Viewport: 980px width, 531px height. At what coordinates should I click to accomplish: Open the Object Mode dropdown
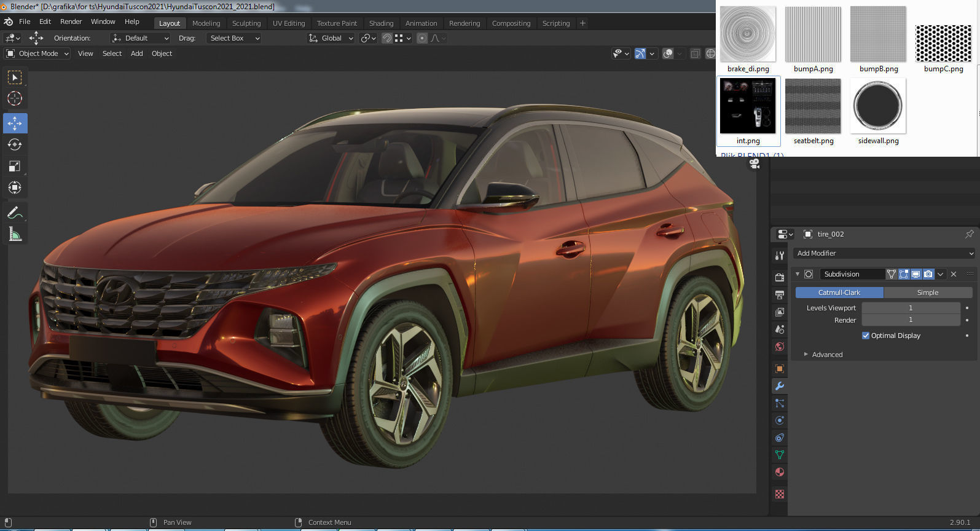(x=37, y=53)
